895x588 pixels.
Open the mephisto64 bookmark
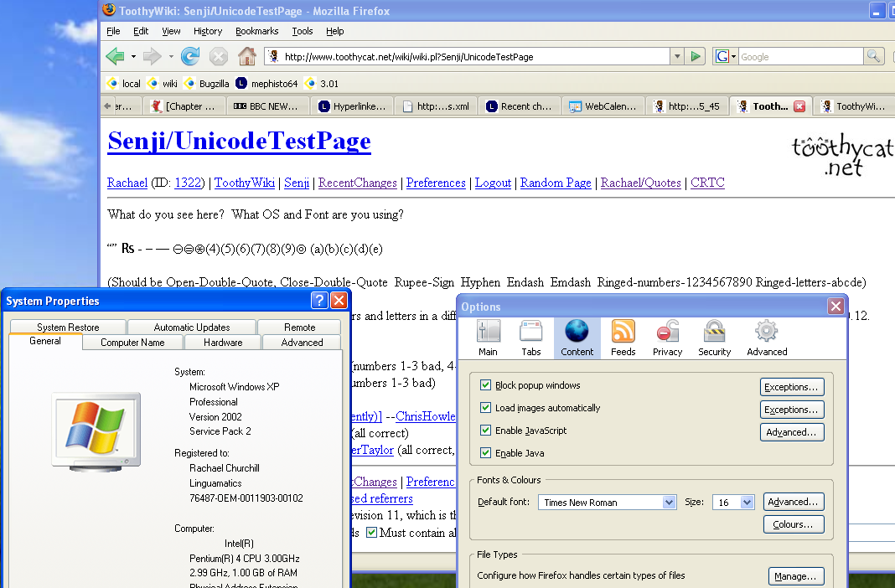(x=267, y=83)
